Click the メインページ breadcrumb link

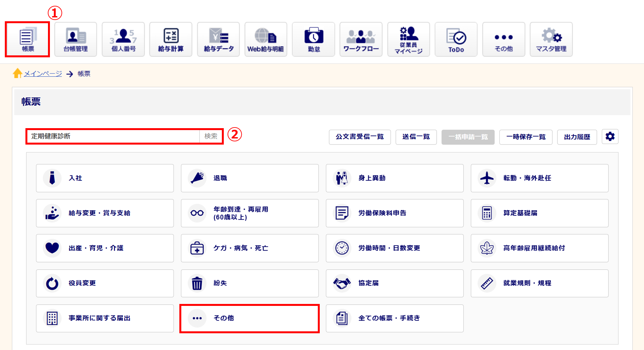[43, 74]
